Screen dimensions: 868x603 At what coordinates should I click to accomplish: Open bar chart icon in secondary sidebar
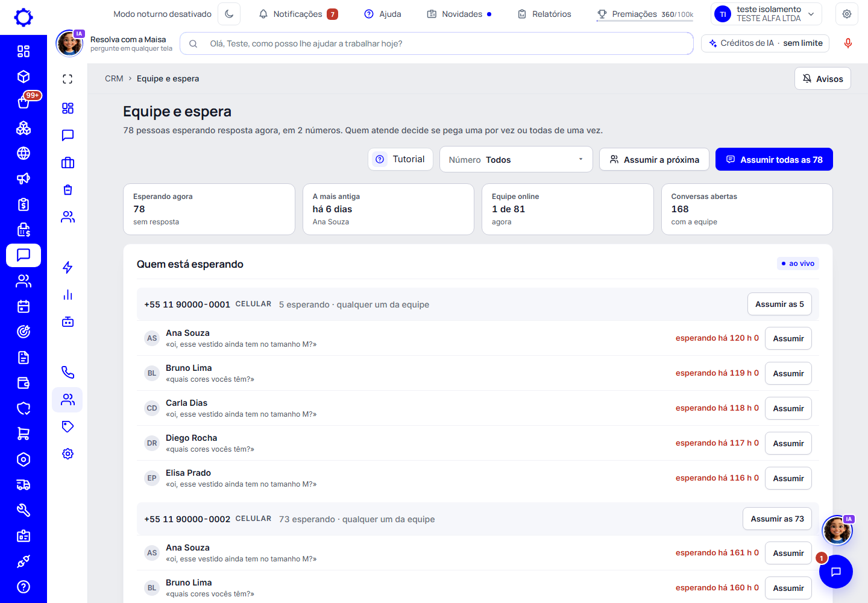[x=68, y=295]
